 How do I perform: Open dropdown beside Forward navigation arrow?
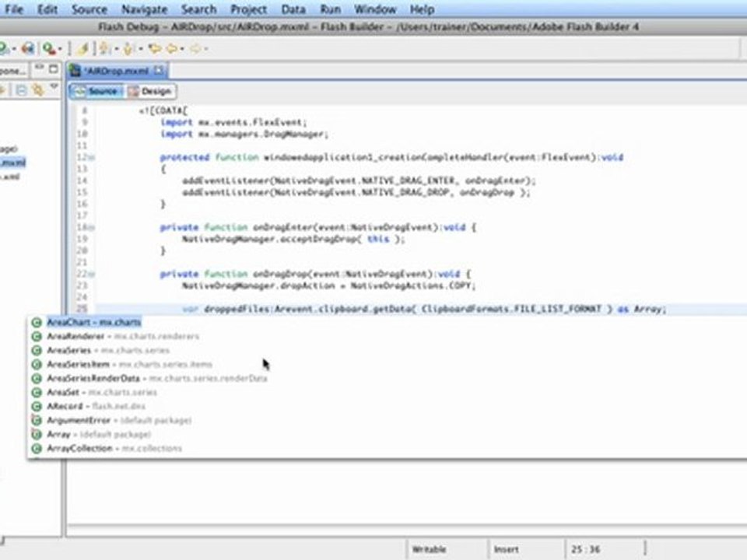[x=205, y=48]
